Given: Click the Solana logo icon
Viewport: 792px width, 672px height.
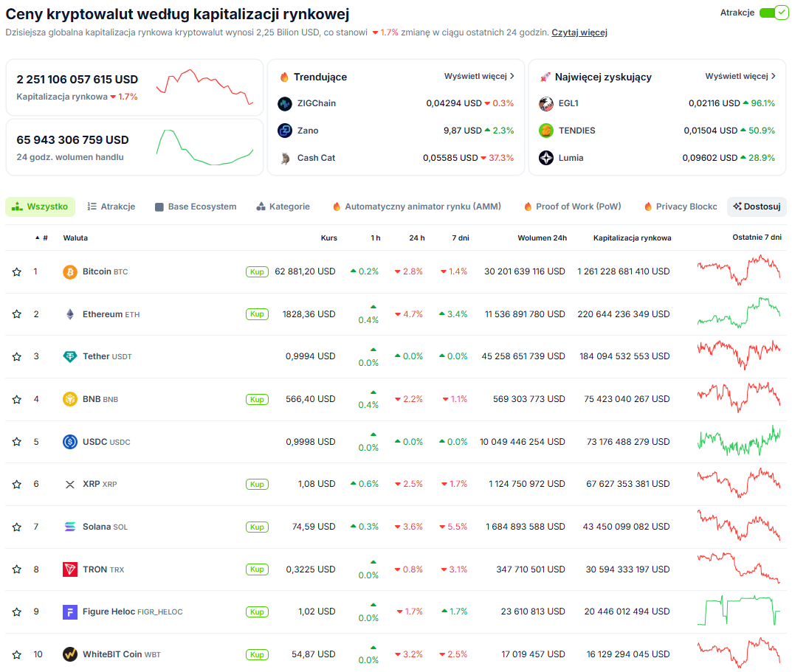Looking at the screenshot, I should tap(69, 527).
